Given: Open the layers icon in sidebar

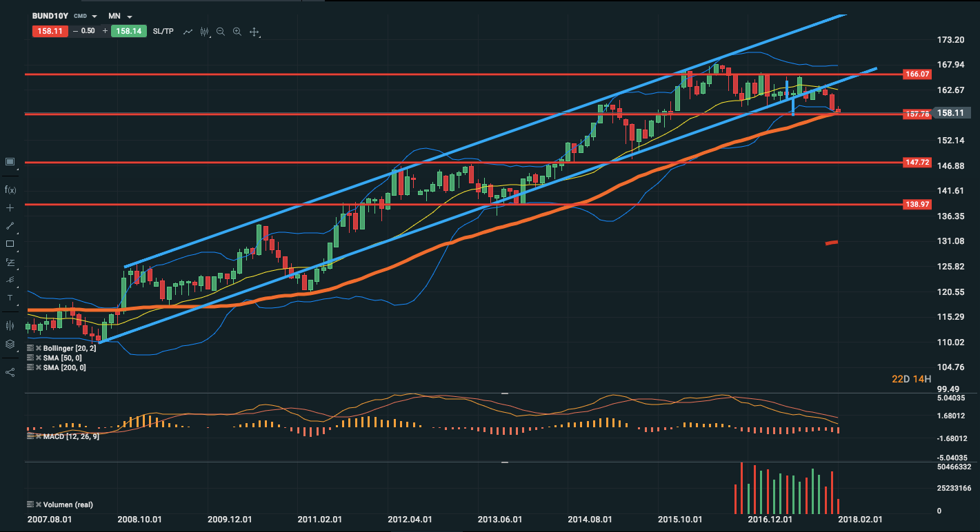Looking at the screenshot, I should click(10, 344).
